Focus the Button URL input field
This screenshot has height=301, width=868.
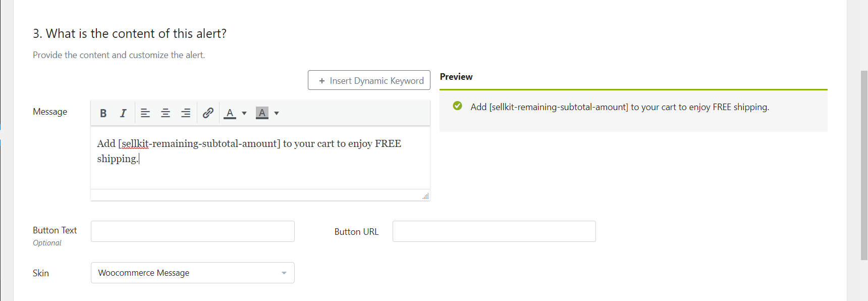tap(494, 231)
